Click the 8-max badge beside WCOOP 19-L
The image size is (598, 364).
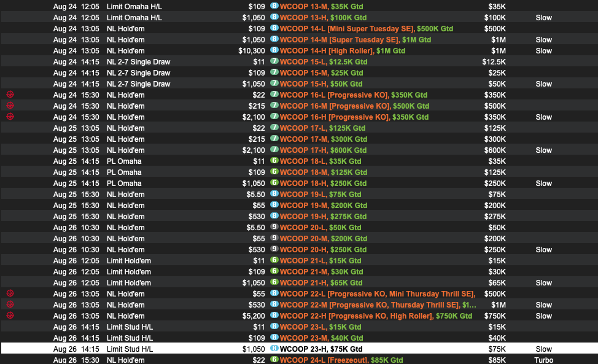pos(274,193)
